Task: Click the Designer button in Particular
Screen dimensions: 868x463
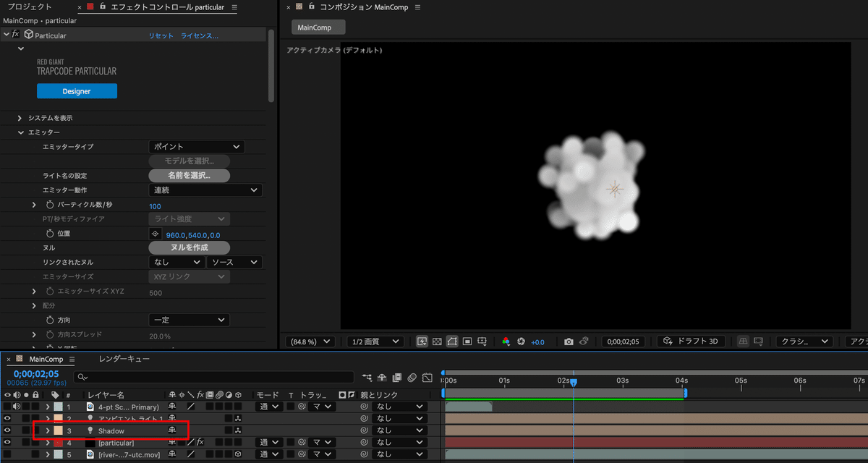Action: pos(77,90)
